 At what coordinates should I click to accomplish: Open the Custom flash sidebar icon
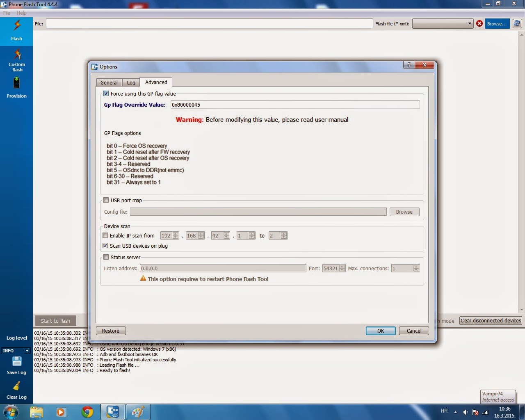(16, 61)
